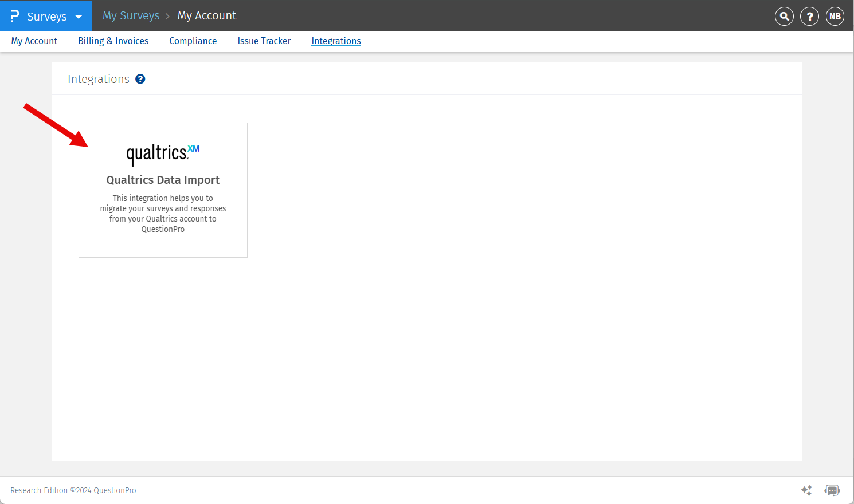854x504 pixels.
Task: Click the Integrations page heading
Action: [x=99, y=79]
